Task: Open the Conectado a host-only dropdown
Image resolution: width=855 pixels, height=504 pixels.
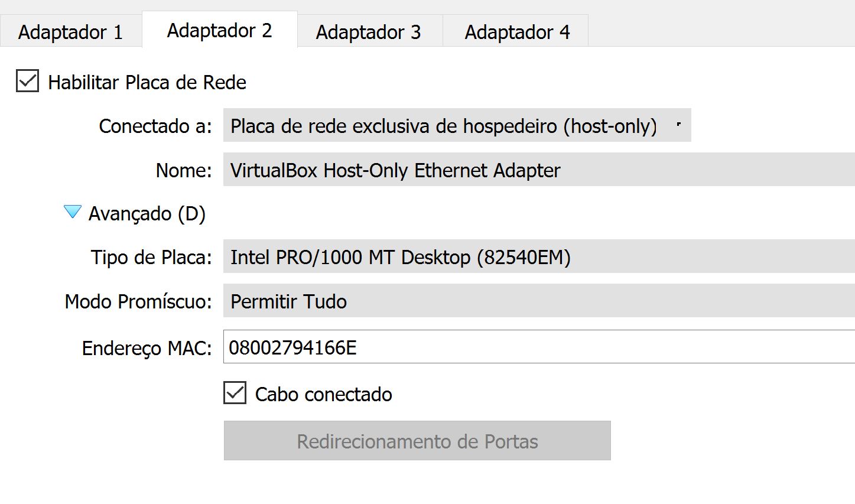Action: 457,125
